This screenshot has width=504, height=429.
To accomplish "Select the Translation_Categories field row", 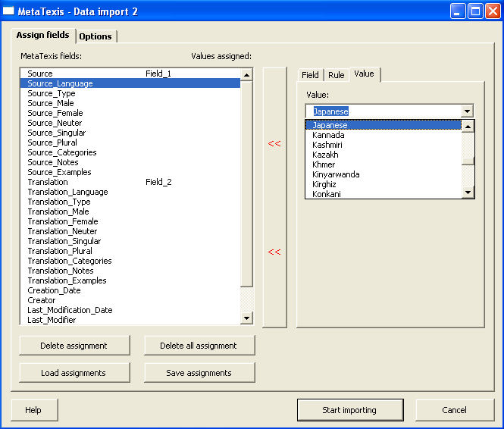I will [130, 261].
